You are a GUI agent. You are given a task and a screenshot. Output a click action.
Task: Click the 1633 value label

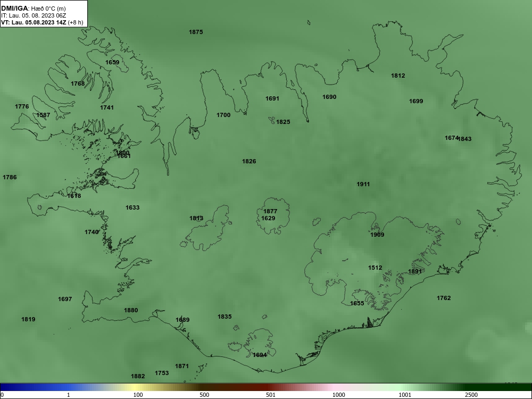tap(132, 207)
